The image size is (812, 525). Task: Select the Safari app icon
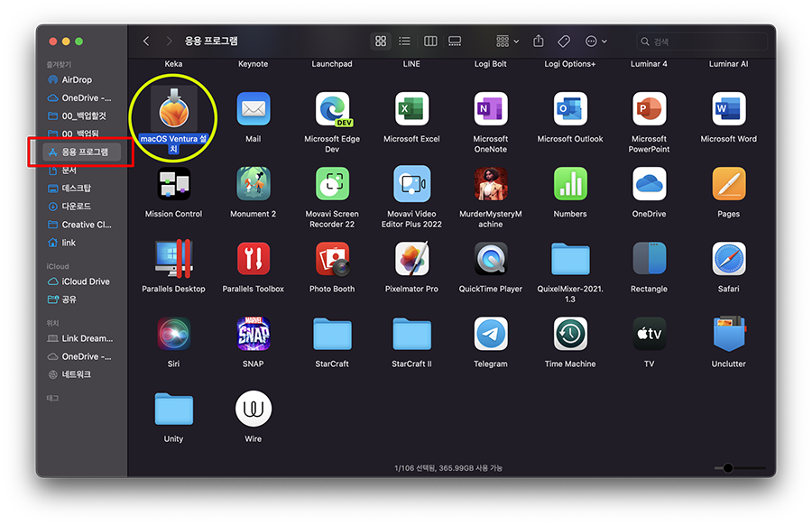[x=729, y=258]
